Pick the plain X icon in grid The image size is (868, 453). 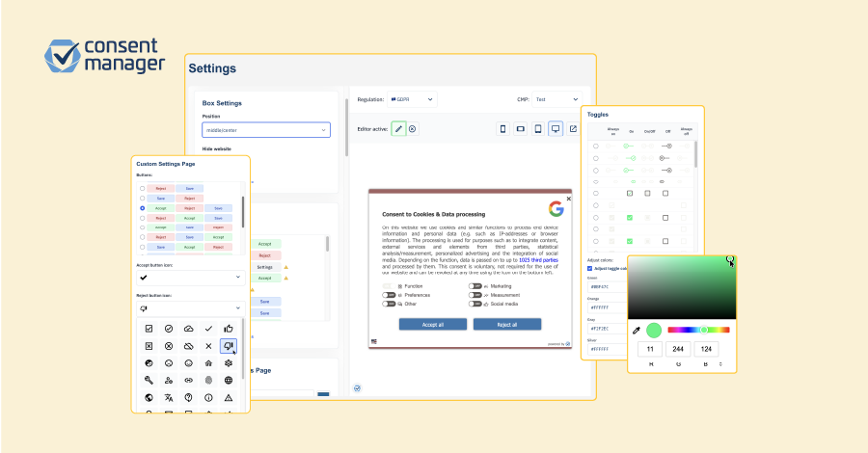[x=208, y=346]
